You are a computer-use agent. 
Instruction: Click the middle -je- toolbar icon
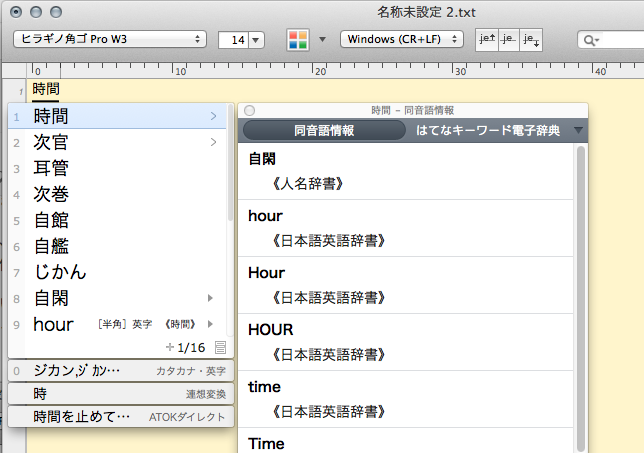509,39
